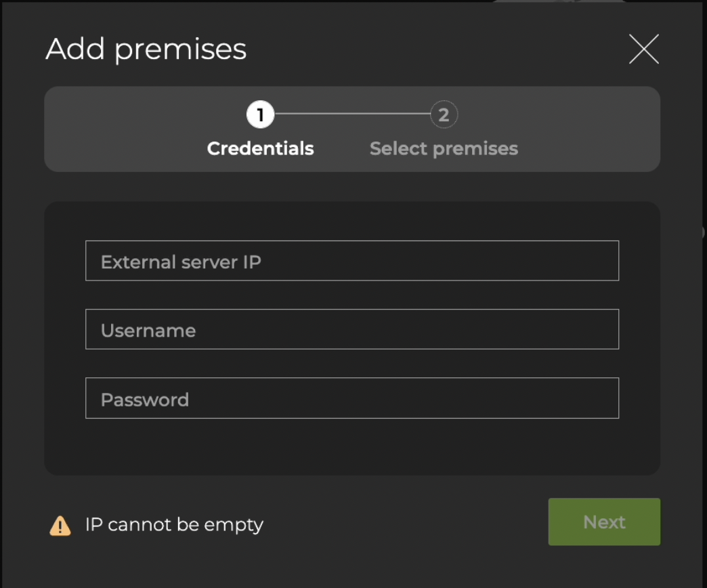Click the filled circle showing number 1

point(260,114)
